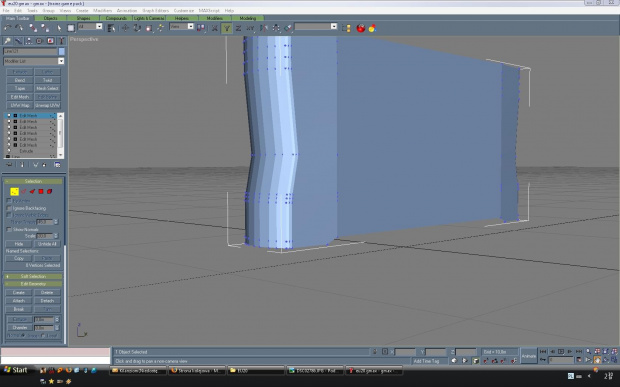Viewport: 620px width, 387px height.
Task: Open the Modifiers menu
Action: (102, 10)
